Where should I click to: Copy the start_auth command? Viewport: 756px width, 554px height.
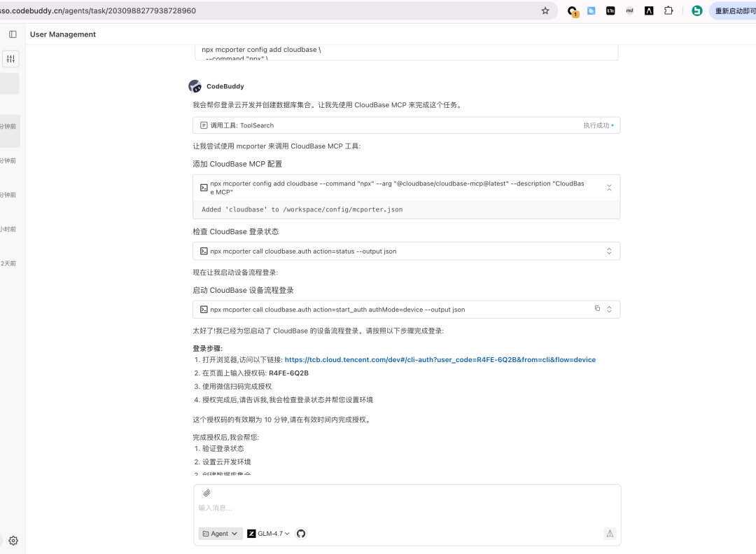point(597,308)
